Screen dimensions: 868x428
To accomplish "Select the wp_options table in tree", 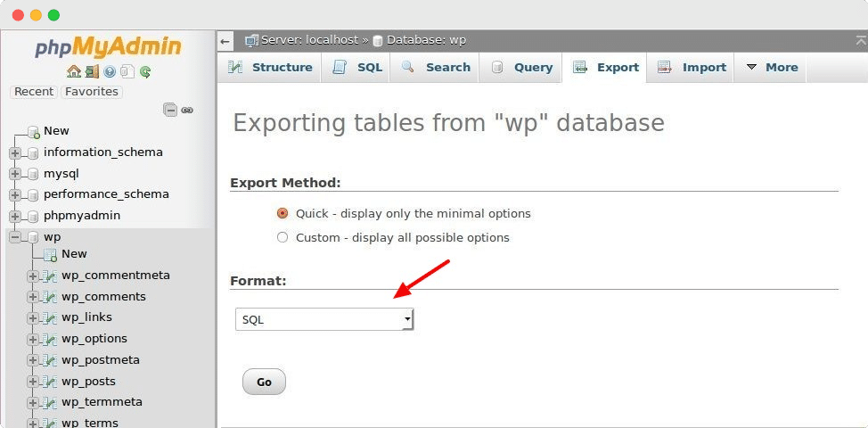I will [94, 338].
